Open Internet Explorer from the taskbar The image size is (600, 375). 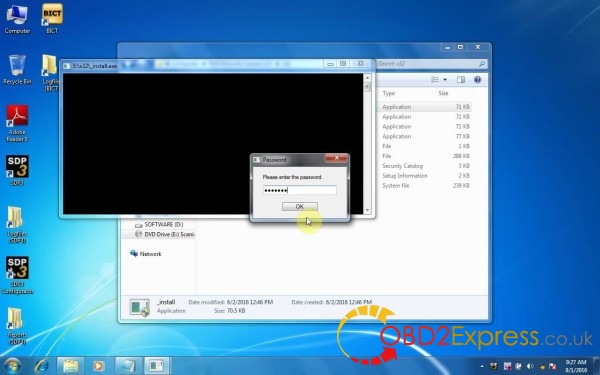(x=41, y=366)
